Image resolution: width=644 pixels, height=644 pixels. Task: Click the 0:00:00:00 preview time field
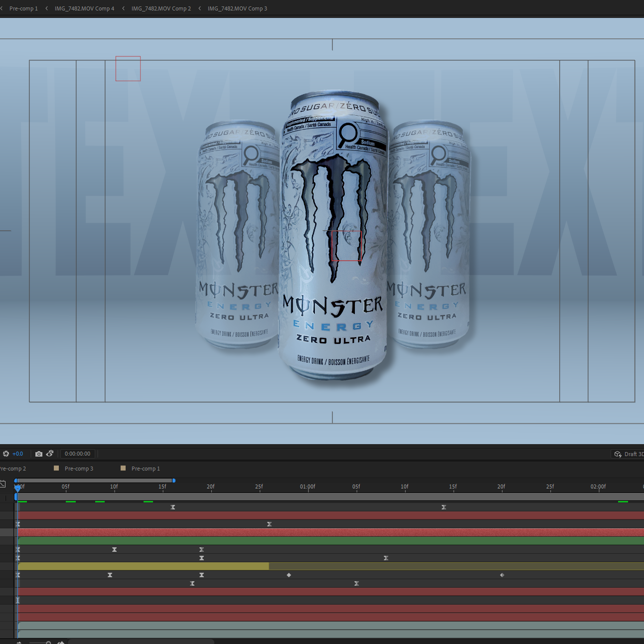click(x=77, y=454)
